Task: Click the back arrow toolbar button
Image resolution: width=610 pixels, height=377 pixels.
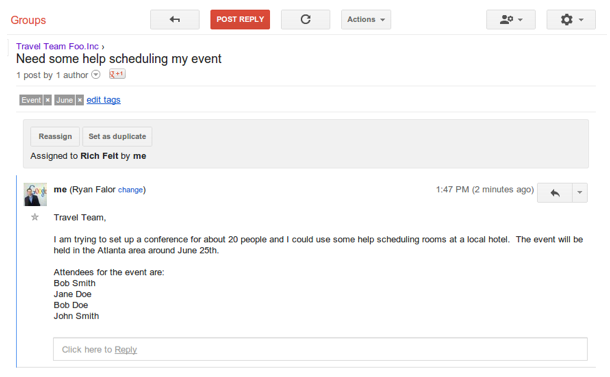Action: pyautogui.click(x=175, y=19)
